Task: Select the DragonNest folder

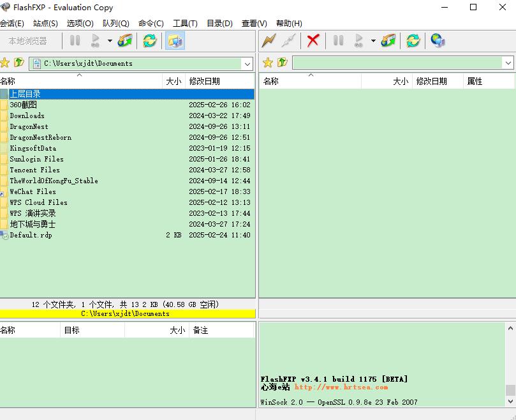Action: pyautogui.click(x=128, y=126)
